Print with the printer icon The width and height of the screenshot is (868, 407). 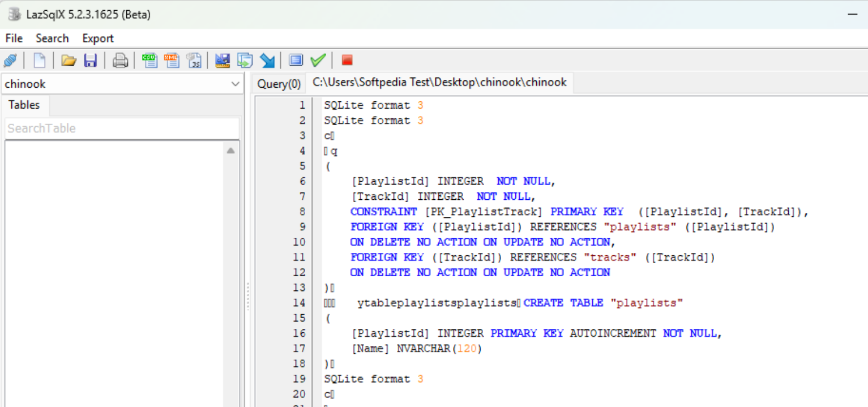pyautogui.click(x=120, y=60)
